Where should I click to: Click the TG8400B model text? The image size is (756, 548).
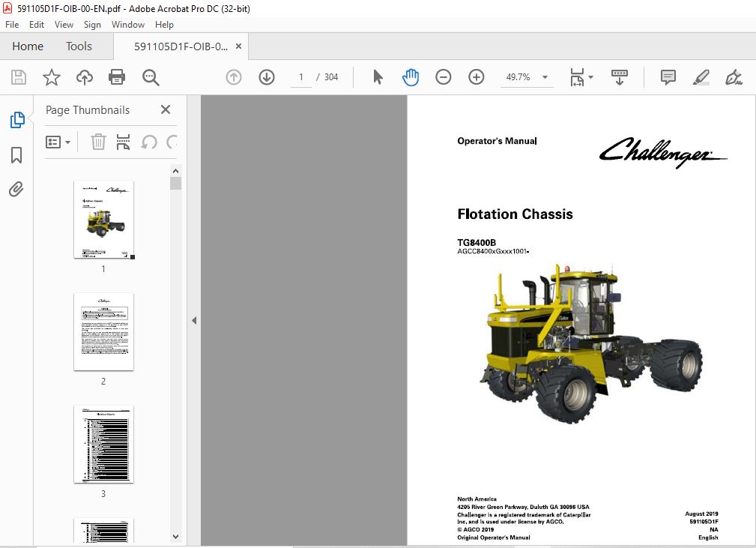pos(477,243)
